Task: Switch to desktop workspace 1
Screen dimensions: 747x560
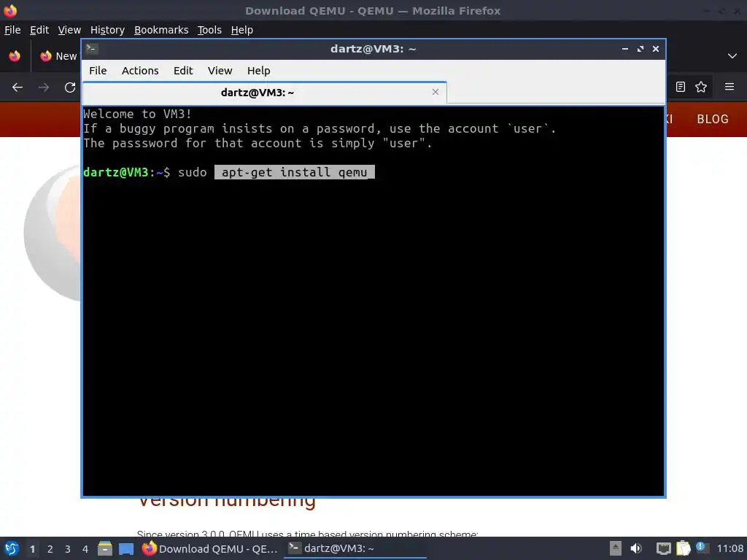Action: [x=32, y=549]
